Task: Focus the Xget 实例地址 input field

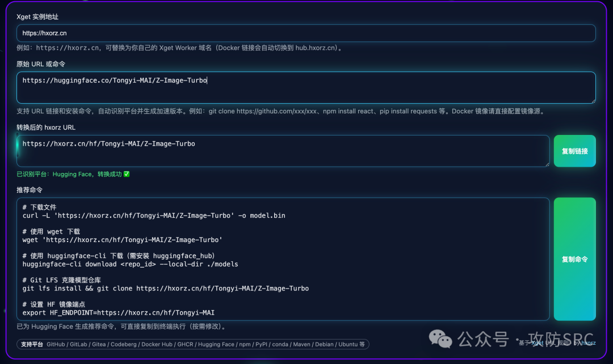Action: (x=305, y=33)
